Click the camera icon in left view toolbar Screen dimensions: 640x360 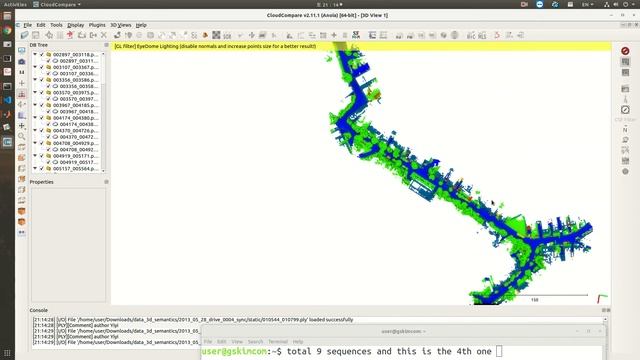[22, 62]
